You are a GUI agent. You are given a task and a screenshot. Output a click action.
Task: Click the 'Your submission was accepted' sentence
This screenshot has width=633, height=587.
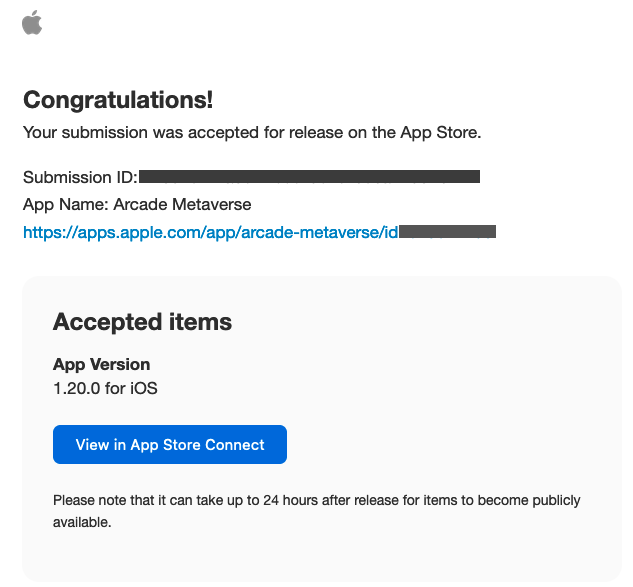[x=252, y=132]
